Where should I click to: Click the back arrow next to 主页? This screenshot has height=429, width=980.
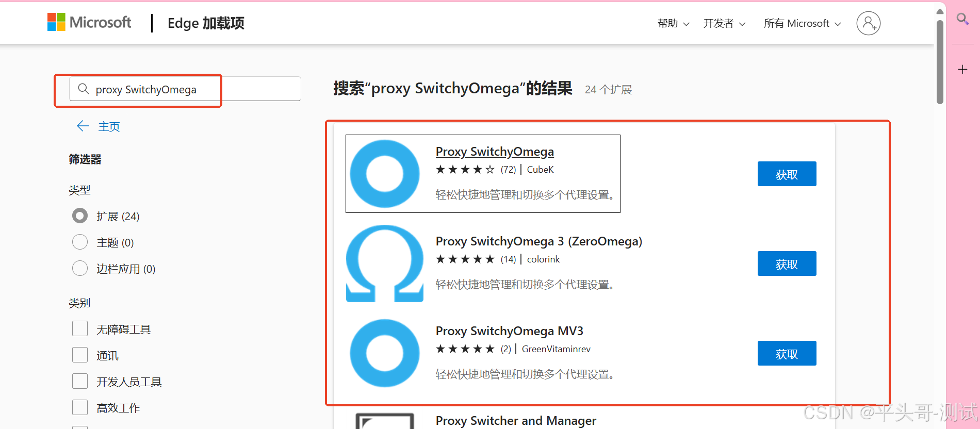click(83, 126)
